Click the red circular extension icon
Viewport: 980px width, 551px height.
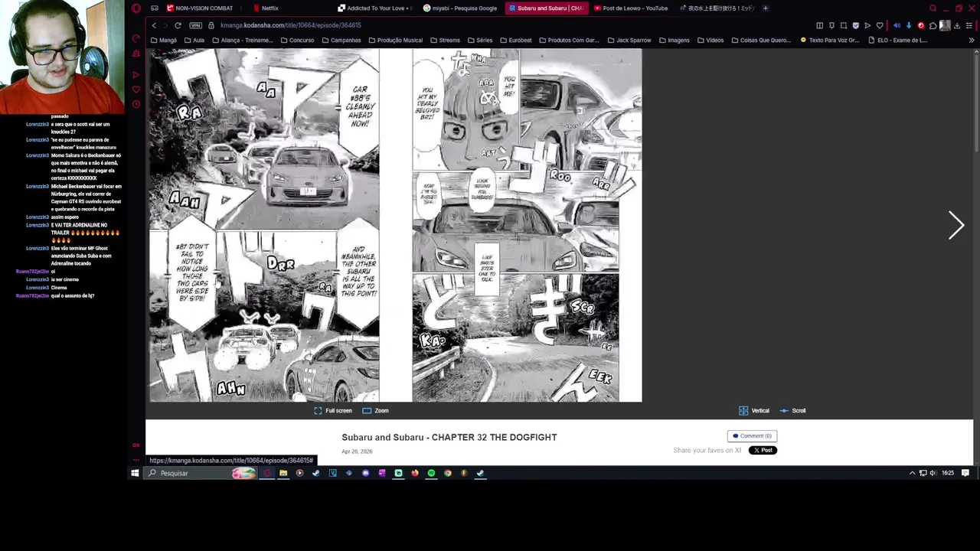point(921,25)
